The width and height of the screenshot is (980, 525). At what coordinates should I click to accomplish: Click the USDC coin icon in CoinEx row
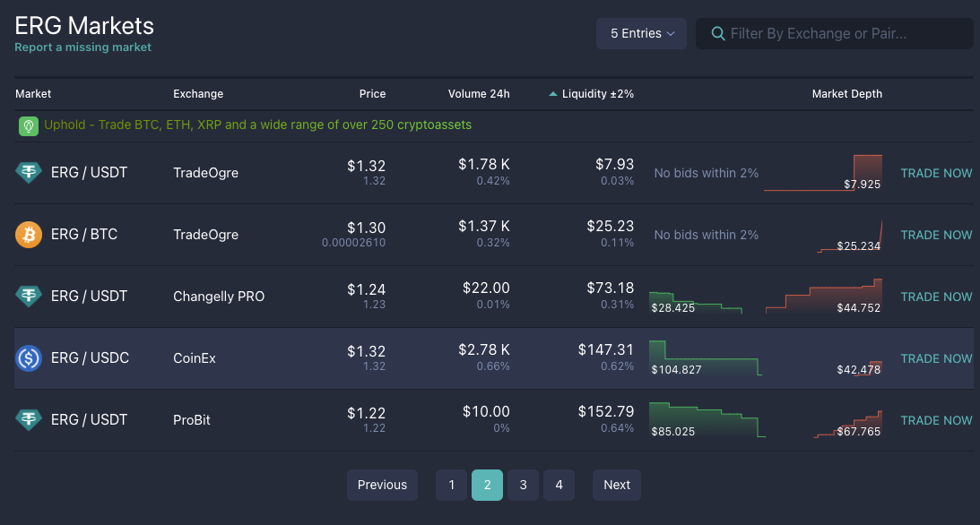pos(29,357)
